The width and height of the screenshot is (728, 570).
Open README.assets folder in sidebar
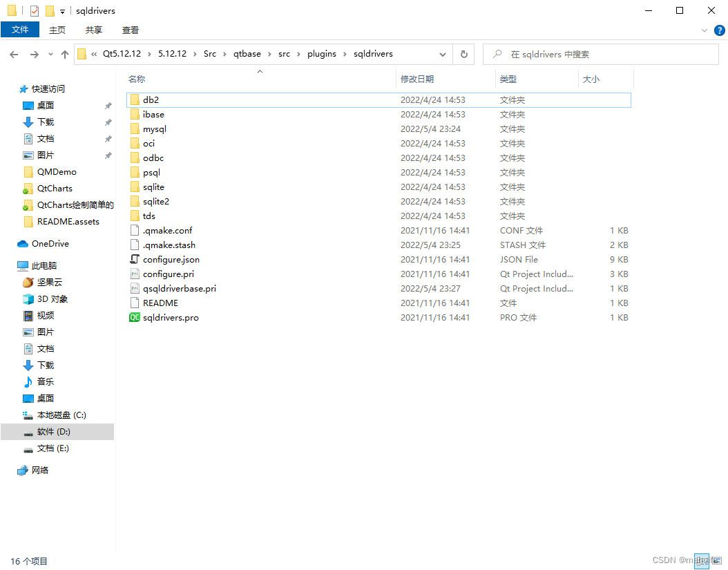pyautogui.click(x=68, y=222)
